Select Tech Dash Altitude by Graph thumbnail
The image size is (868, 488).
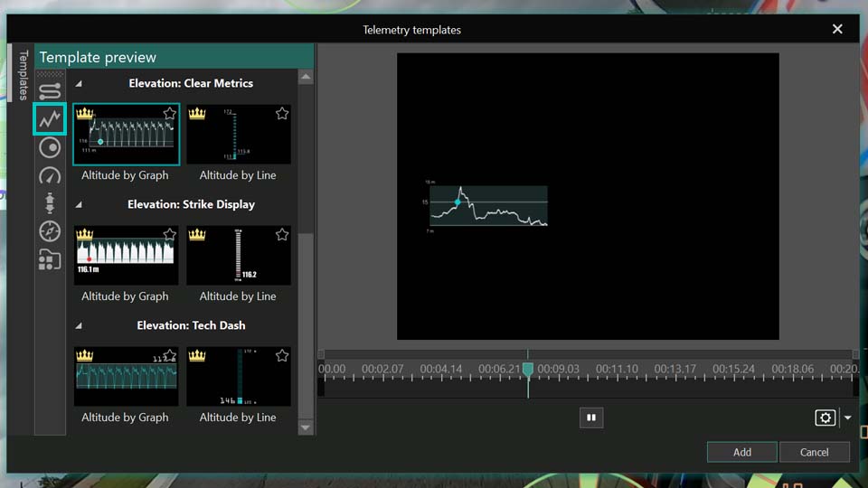tap(127, 376)
